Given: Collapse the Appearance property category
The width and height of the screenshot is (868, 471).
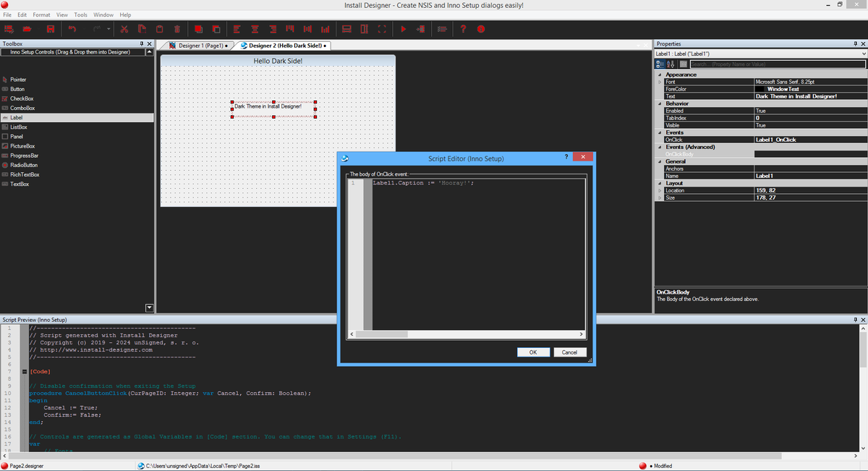Looking at the screenshot, I should [x=658, y=75].
